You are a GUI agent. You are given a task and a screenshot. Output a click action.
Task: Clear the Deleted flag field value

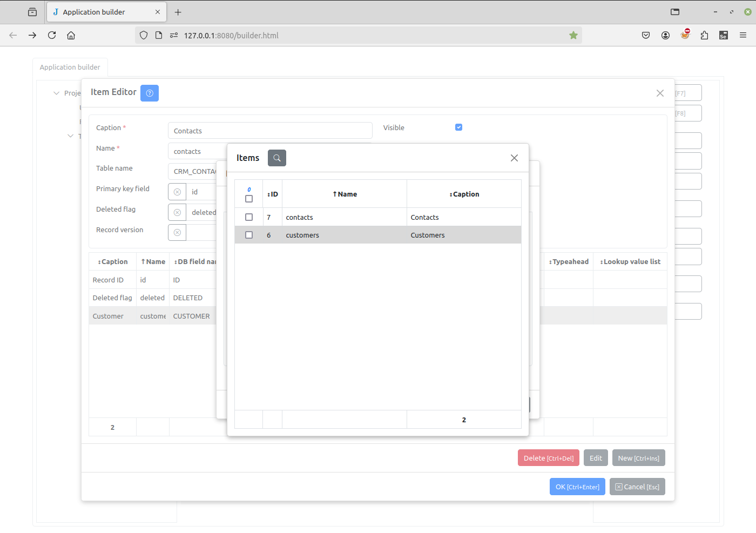pyautogui.click(x=177, y=213)
